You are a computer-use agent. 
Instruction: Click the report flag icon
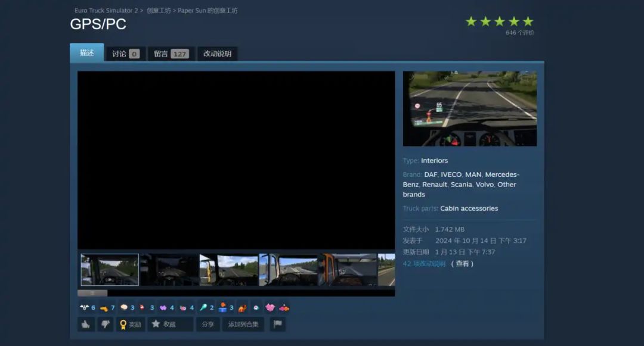277,325
